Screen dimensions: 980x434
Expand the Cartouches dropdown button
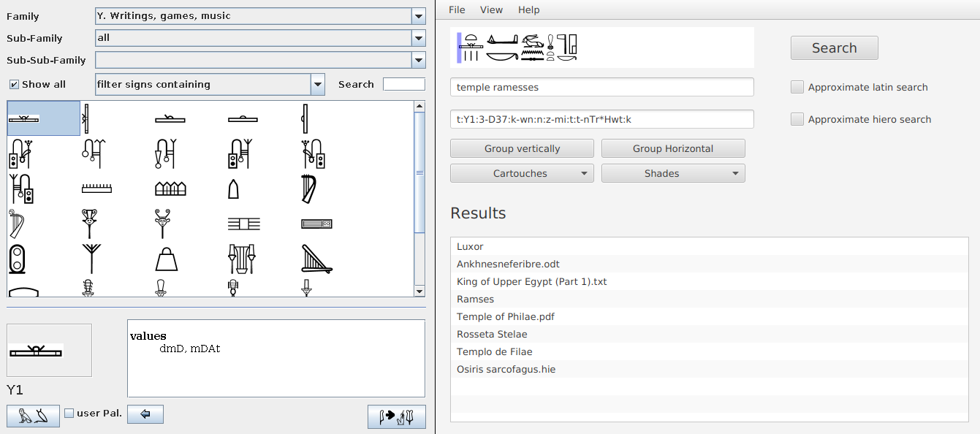pos(522,173)
